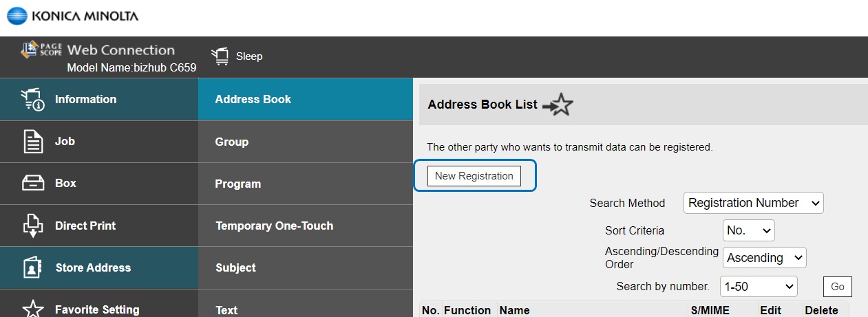The height and width of the screenshot is (317, 868).
Task: Click the Information sidebar icon
Action: point(33,100)
